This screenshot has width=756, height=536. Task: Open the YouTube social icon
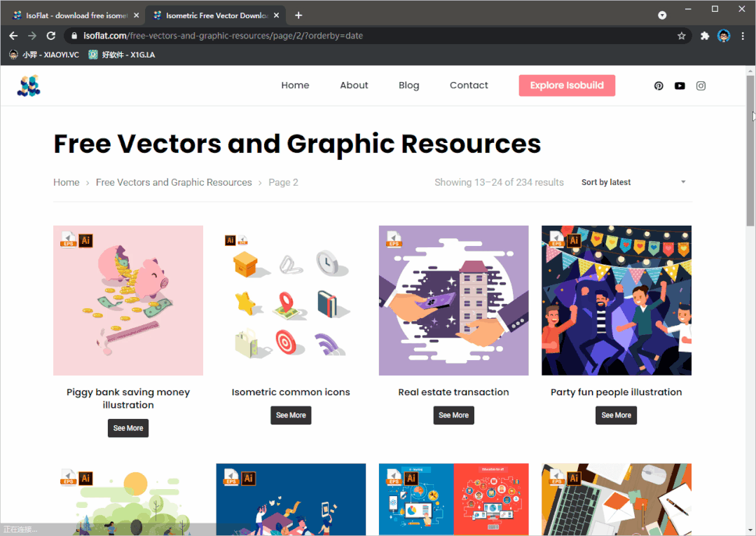pyautogui.click(x=680, y=85)
